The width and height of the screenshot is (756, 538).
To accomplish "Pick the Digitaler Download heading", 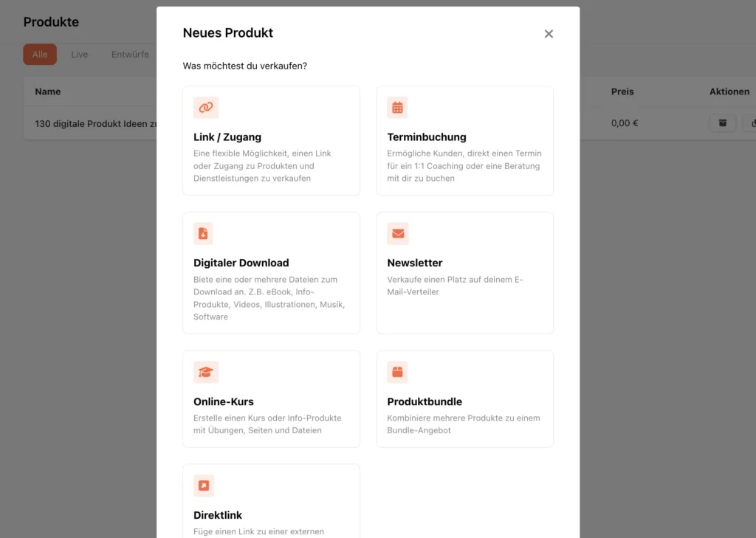I will pos(241,263).
